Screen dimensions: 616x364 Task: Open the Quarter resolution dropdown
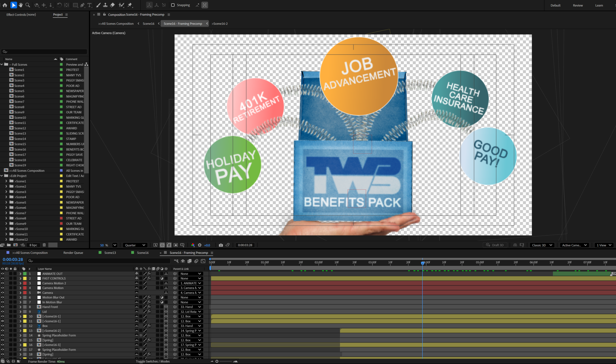[135, 245]
